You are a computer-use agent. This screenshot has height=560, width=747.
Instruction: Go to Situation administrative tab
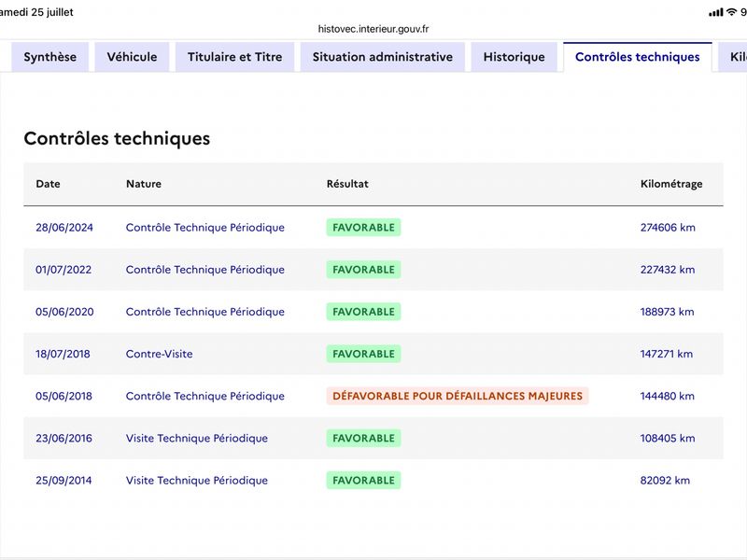[383, 57]
